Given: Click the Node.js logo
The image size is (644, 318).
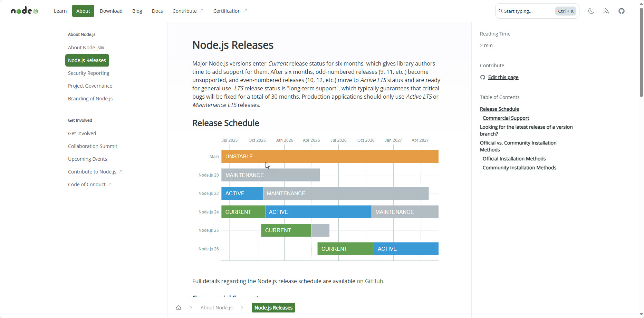Looking at the screenshot, I should click(24, 11).
